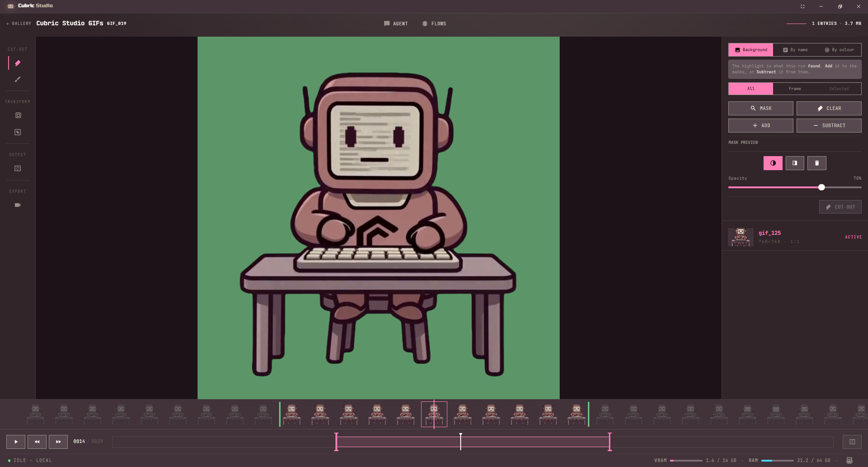Toggle the split mask preview mode
Screen dimensions: 868x467
coord(795,163)
